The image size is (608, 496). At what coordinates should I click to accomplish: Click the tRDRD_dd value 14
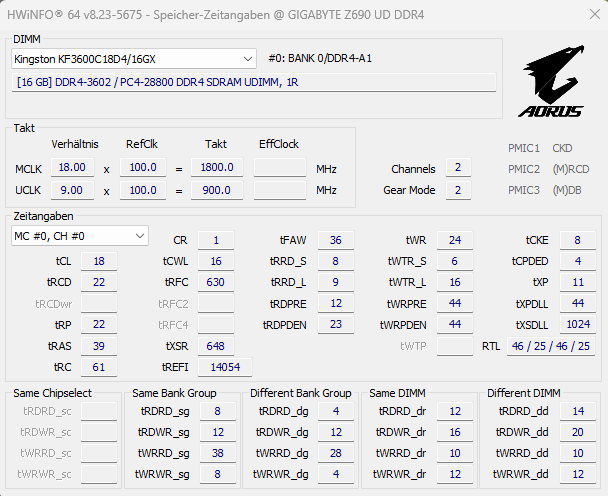tap(578, 411)
